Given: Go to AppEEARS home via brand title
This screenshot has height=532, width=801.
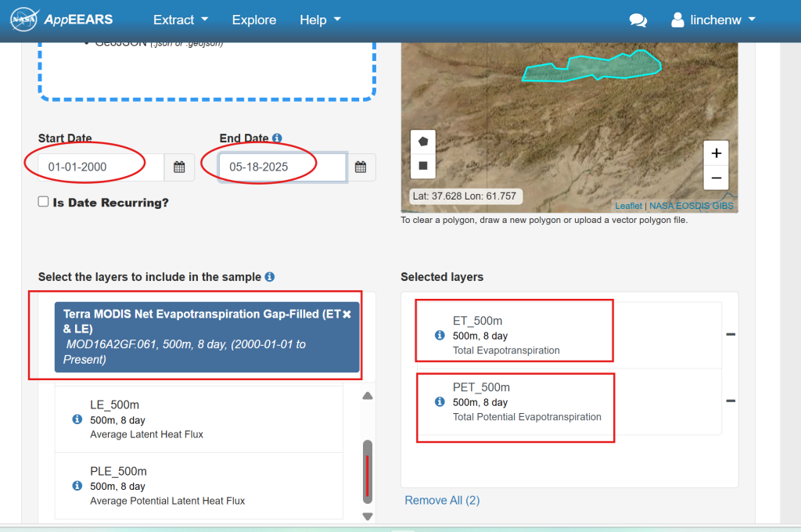Looking at the screenshot, I should [78, 20].
